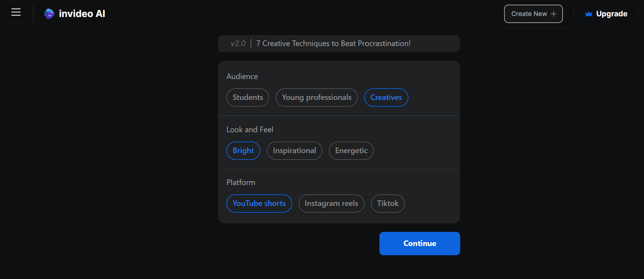
Task: Click the Create New button
Action: click(x=533, y=13)
